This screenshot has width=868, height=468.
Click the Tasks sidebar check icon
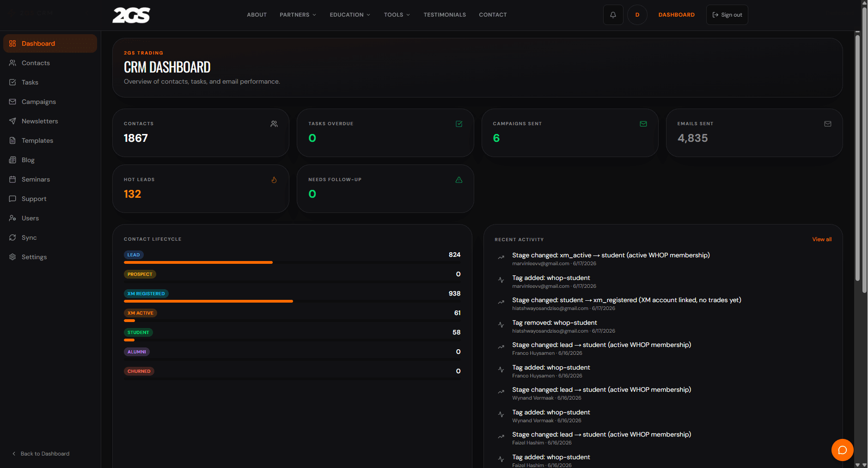pyautogui.click(x=12, y=82)
